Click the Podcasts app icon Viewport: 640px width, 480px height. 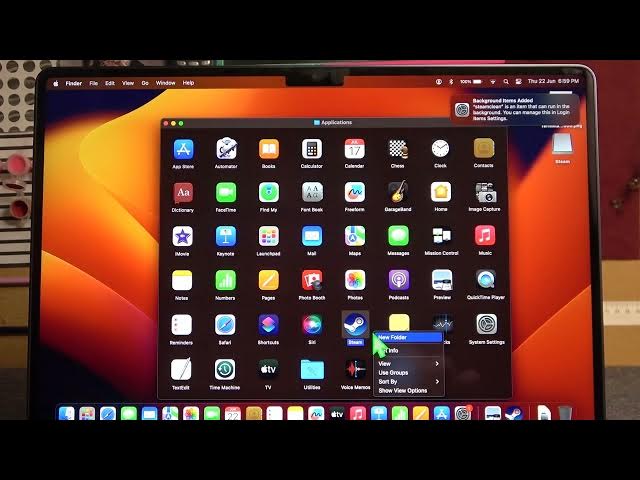tap(399, 280)
